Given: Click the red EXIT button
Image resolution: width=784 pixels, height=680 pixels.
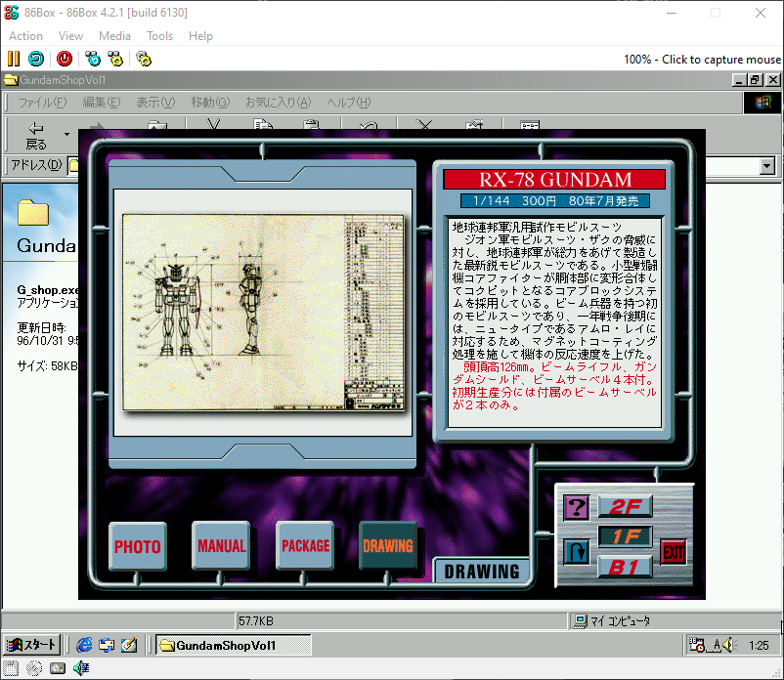Looking at the screenshot, I should tap(673, 553).
